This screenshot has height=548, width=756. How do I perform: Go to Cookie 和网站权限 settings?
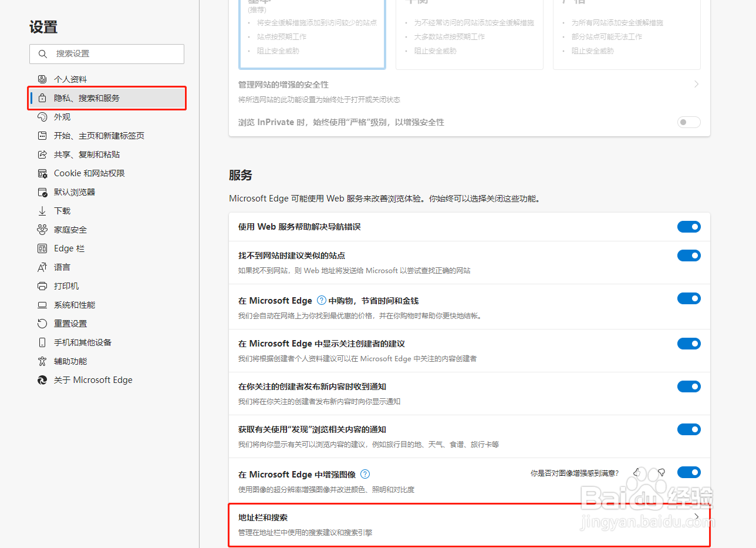[x=107, y=173]
